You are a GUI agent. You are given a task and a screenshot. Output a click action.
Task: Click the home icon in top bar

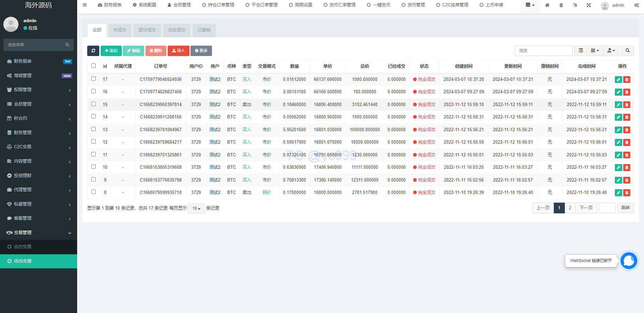coord(547,5)
